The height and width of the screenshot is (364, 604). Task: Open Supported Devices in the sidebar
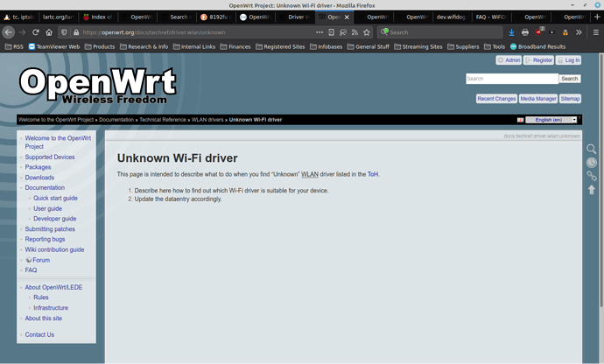(x=50, y=157)
